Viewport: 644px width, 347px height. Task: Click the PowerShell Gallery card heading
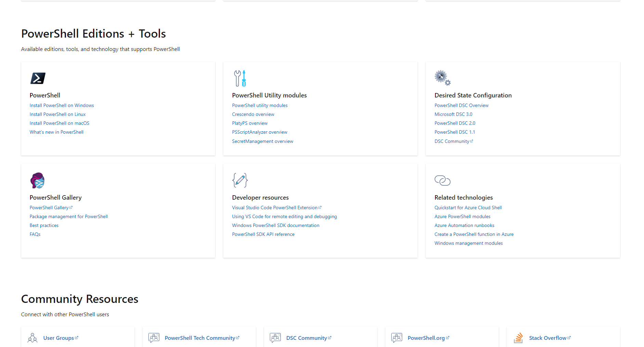pyautogui.click(x=56, y=198)
